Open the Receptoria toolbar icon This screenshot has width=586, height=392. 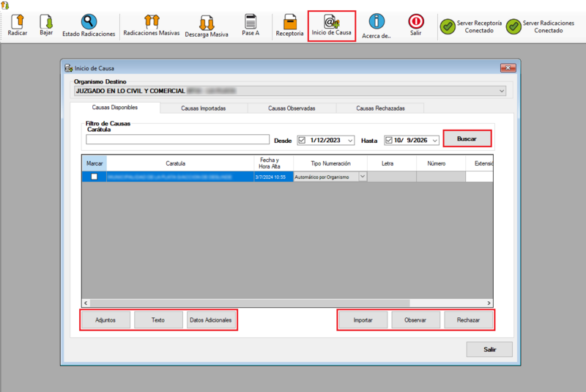click(x=289, y=22)
